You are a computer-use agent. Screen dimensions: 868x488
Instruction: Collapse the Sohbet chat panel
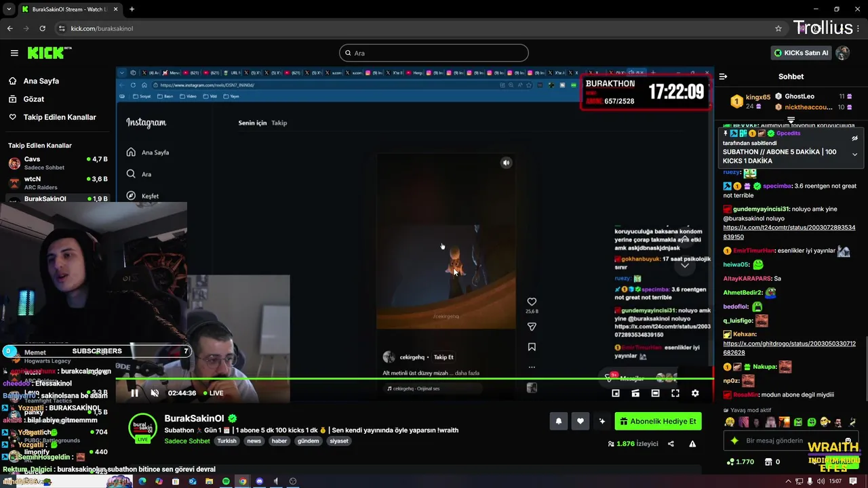tap(723, 77)
